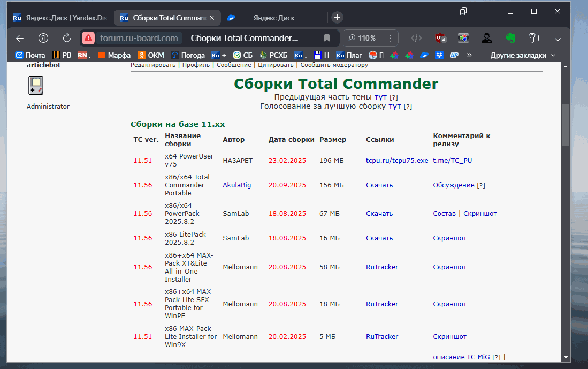Click the forum.ru-board.com address field
Screen dimensions: 588x369
(138, 38)
